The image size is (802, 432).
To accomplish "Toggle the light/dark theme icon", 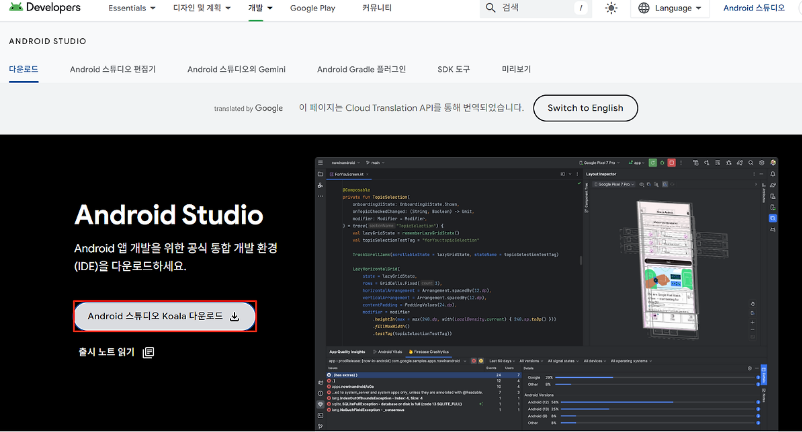I will pyautogui.click(x=611, y=8).
